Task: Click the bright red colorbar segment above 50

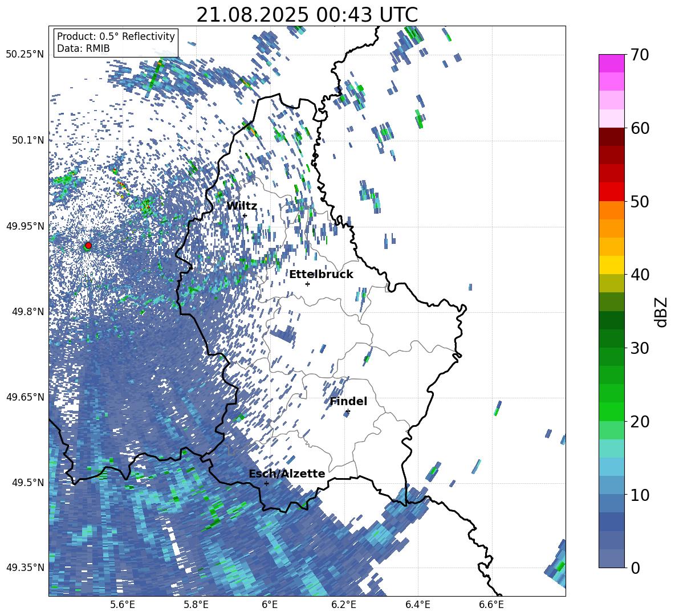Action: click(611, 191)
